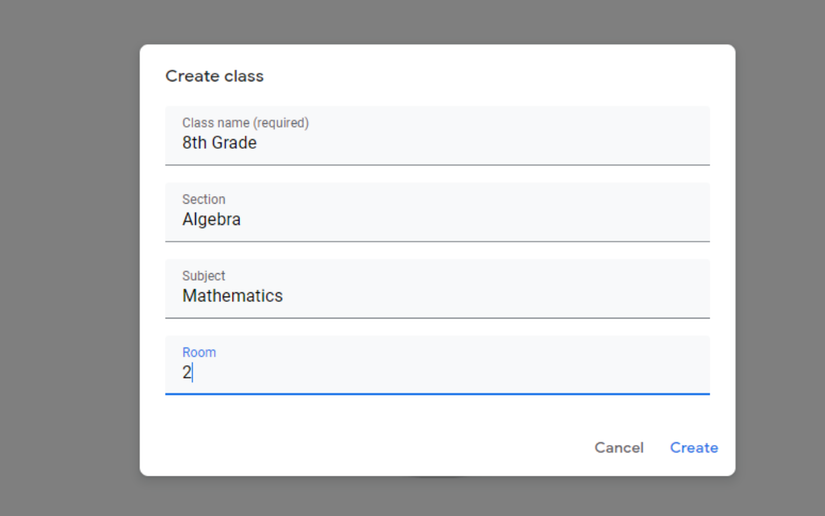
Task: Click the "Subject" field label
Action: (x=203, y=276)
